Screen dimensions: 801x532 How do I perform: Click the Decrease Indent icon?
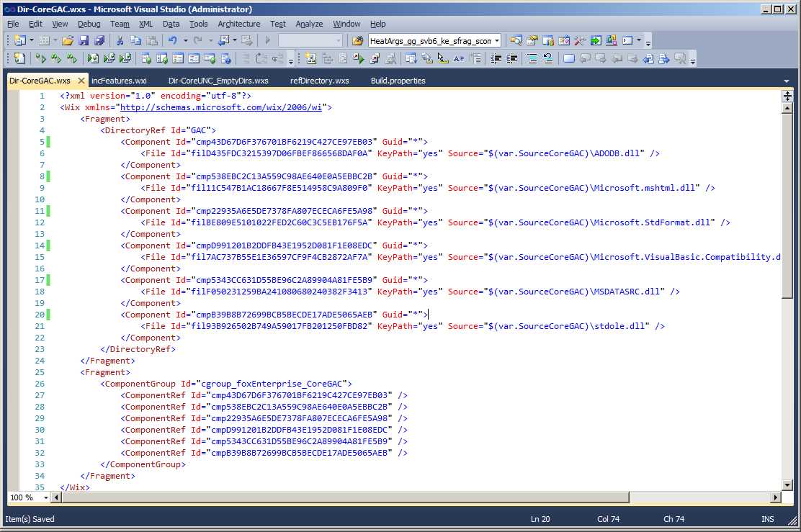pos(496,59)
